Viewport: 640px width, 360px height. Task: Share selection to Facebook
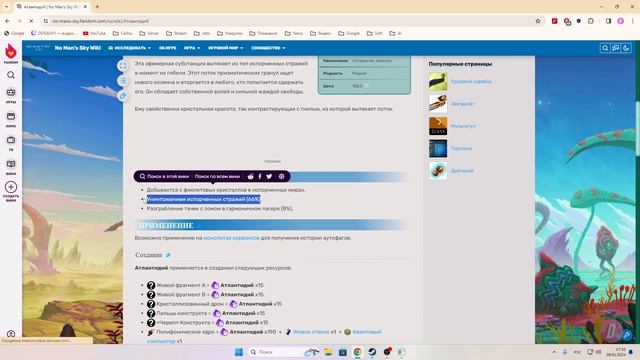pos(260,176)
